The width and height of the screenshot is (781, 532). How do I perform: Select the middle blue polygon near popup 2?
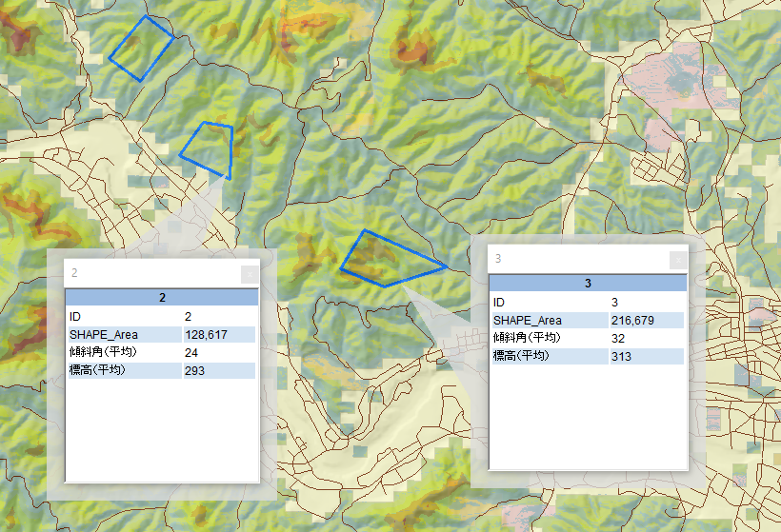point(211,148)
